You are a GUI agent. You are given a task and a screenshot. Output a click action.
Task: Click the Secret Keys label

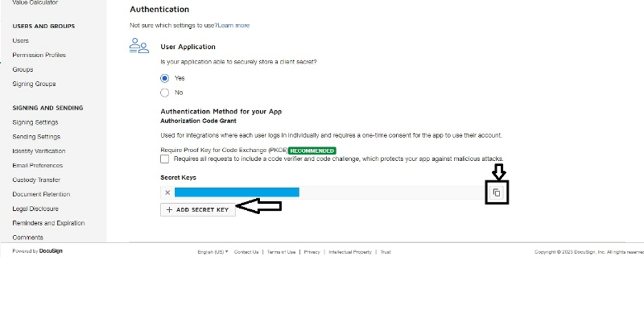[x=178, y=178]
